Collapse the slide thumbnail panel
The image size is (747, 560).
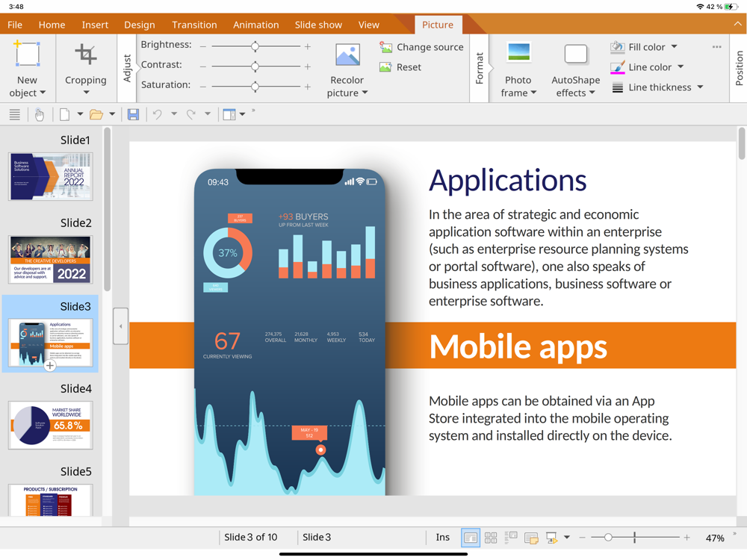tap(120, 326)
